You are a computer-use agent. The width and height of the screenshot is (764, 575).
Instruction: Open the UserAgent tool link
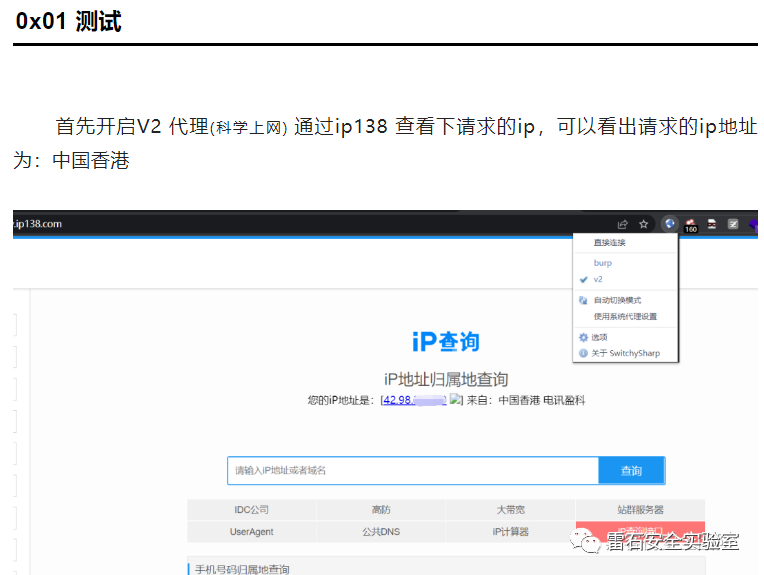(x=251, y=532)
